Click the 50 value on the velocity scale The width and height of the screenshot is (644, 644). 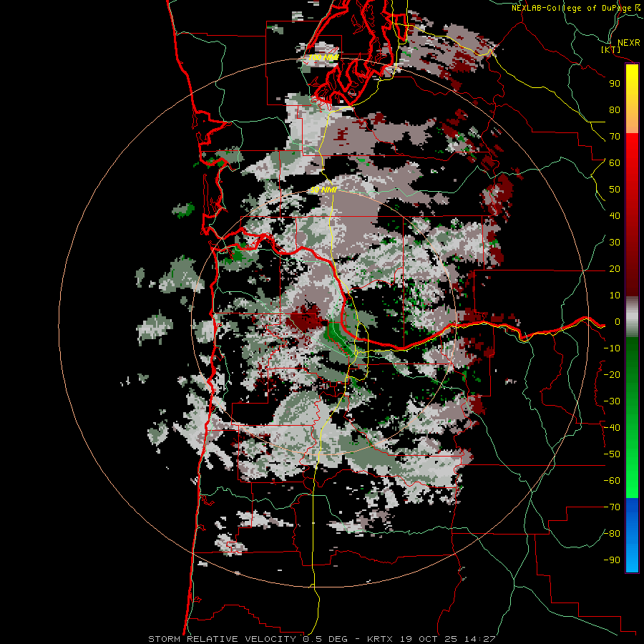[x=615, y=190]
